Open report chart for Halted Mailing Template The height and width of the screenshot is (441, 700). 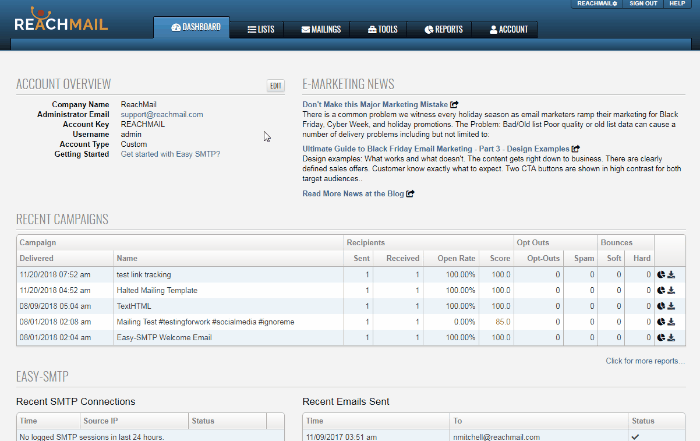661,290
